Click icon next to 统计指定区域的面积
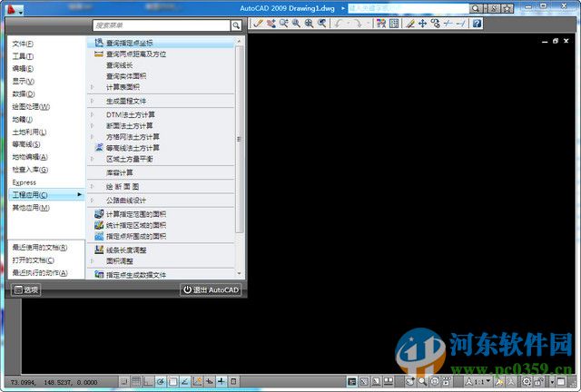 pyautogui.click(x=99, y=225)
